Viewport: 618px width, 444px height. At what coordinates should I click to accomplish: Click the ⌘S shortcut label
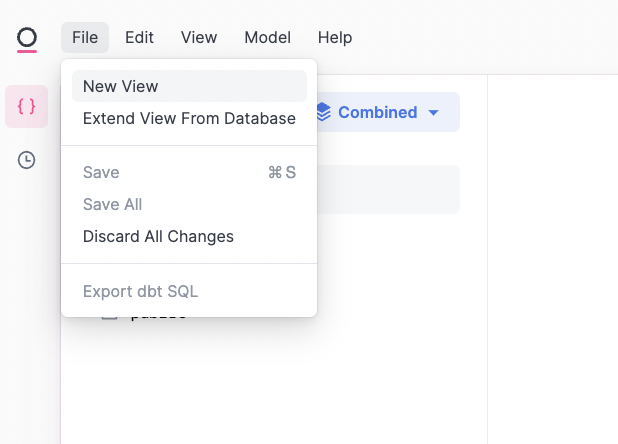(x=282, y=172)
